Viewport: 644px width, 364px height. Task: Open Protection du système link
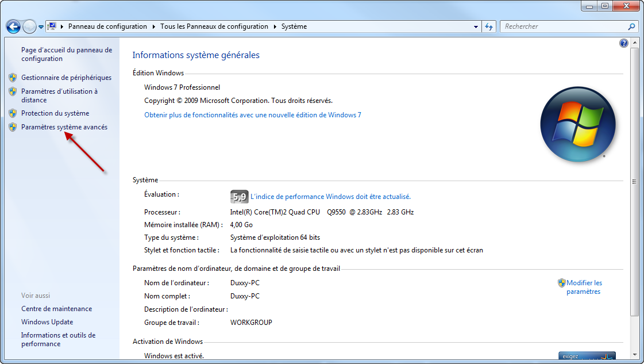[x=55, y=113]
